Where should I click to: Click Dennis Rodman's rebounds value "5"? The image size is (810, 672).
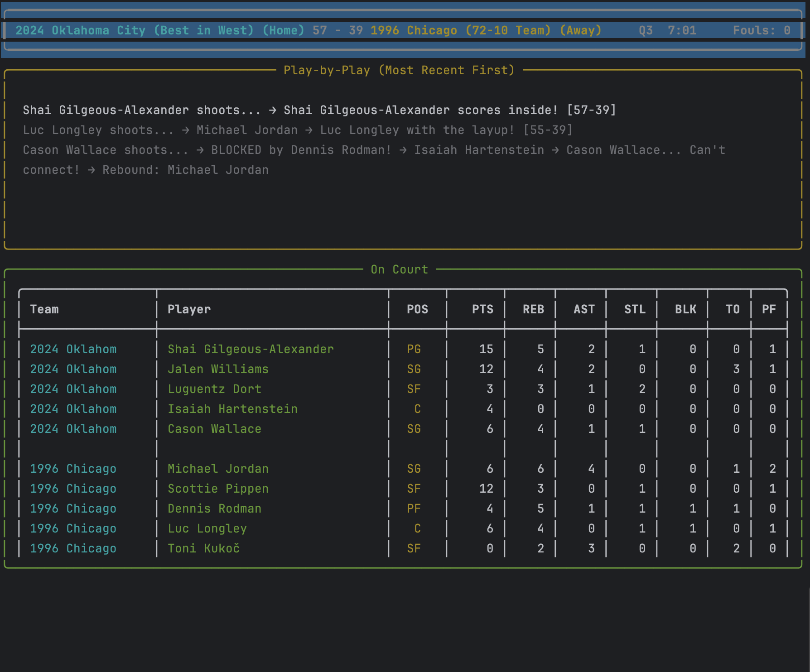[540, 509]
